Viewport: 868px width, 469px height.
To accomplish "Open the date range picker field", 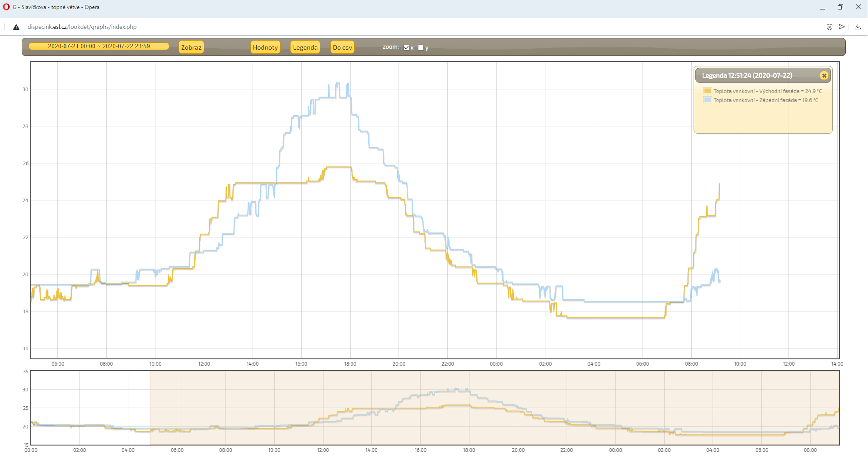I will (x=99, y=46).
